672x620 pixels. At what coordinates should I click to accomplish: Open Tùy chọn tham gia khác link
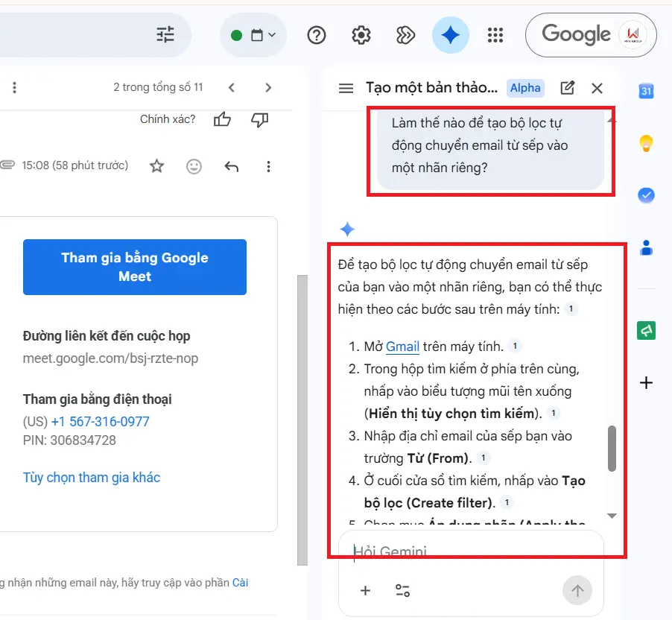(x=92, y=477)
